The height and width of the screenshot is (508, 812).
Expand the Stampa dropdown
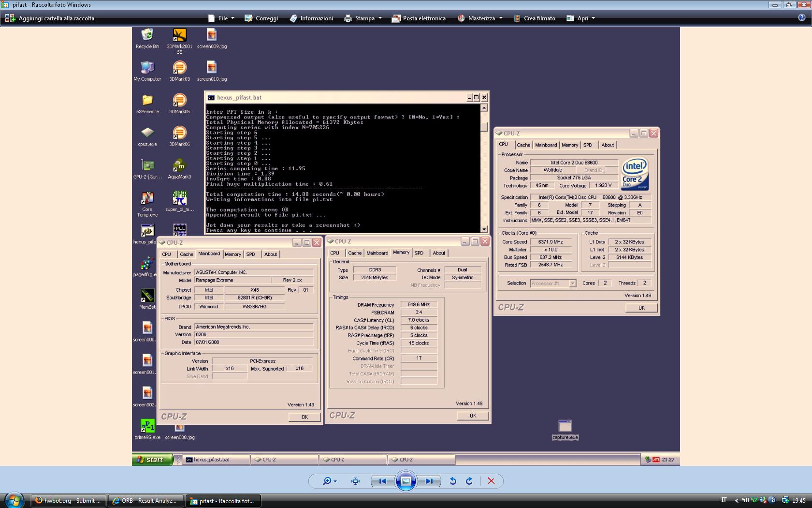363,18
